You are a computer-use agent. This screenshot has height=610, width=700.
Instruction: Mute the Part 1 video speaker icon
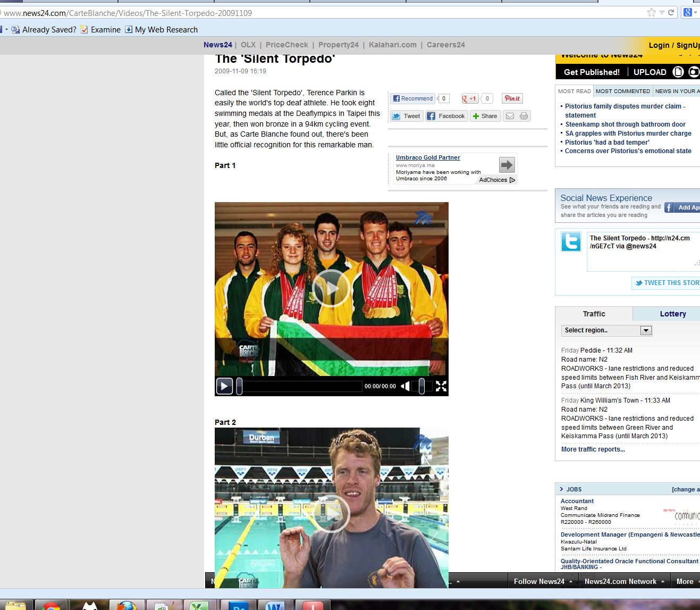click(405, 386)
